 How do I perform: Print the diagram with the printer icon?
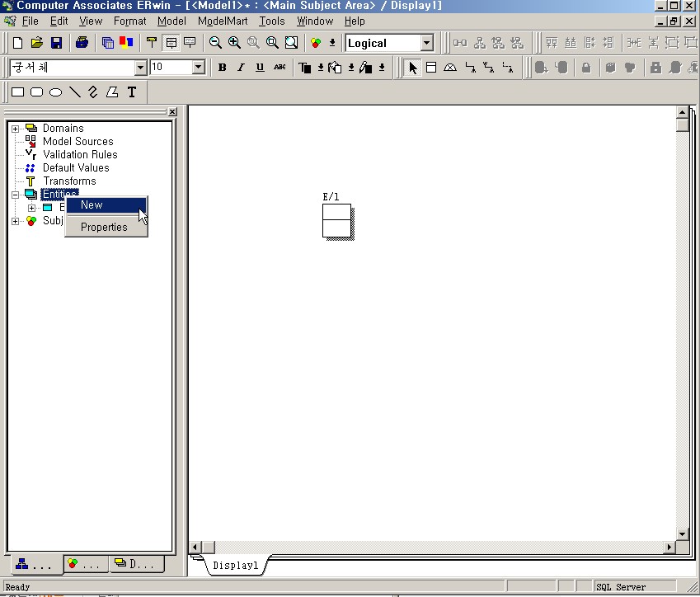[82, 43]
